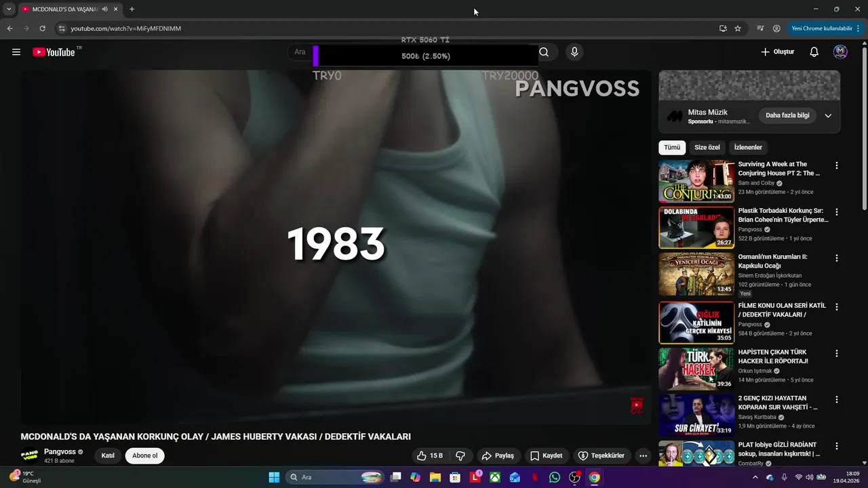868x488 pixels.
Task: Open the Plastik Torbadaki Korkunç Sır thumbnail
Action: 696,228
